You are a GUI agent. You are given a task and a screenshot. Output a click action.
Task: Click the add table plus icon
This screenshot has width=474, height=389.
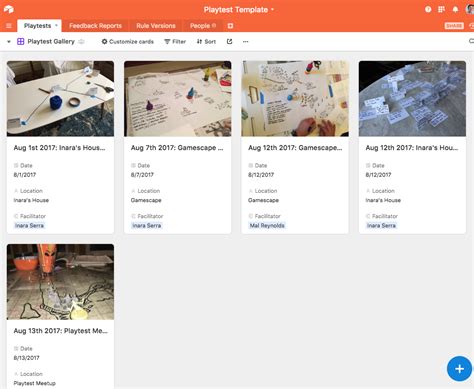230,26
